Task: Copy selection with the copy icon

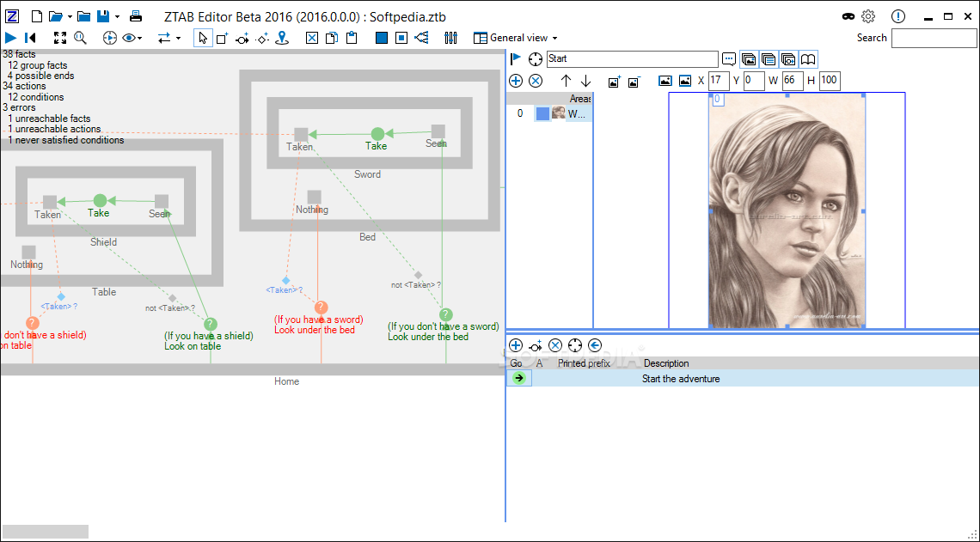Action: [332, 38]
